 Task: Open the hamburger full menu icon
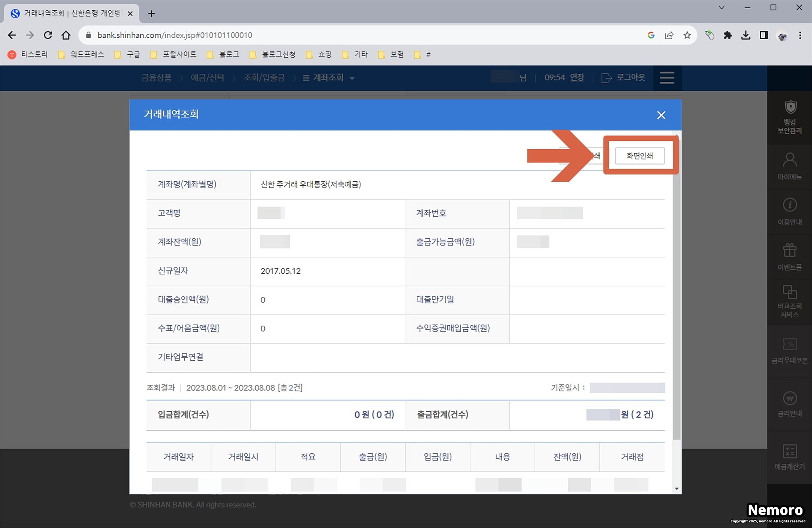pos(667,78)
